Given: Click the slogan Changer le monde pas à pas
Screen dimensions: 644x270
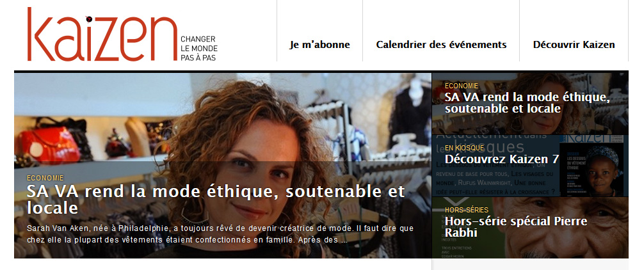Looking at the screenshot, I should click(199, 49).
